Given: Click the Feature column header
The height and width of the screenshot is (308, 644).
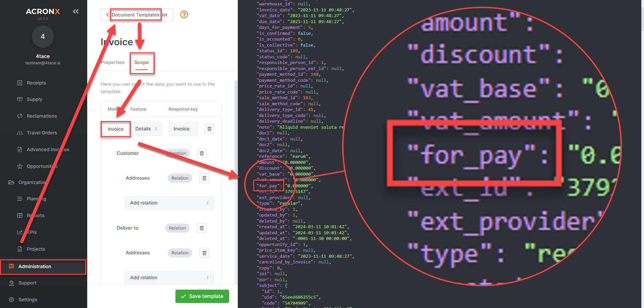Looking at the screenshot, I should coord(138,109).
